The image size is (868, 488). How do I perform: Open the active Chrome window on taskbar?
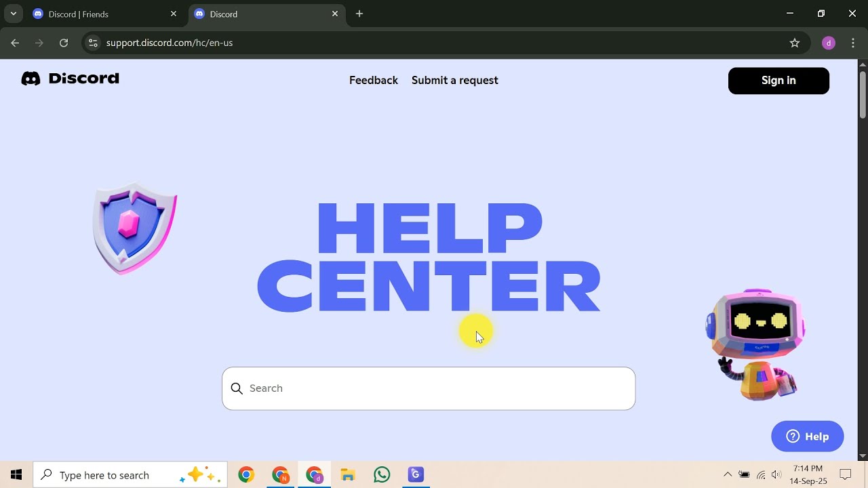coord(314,475)
